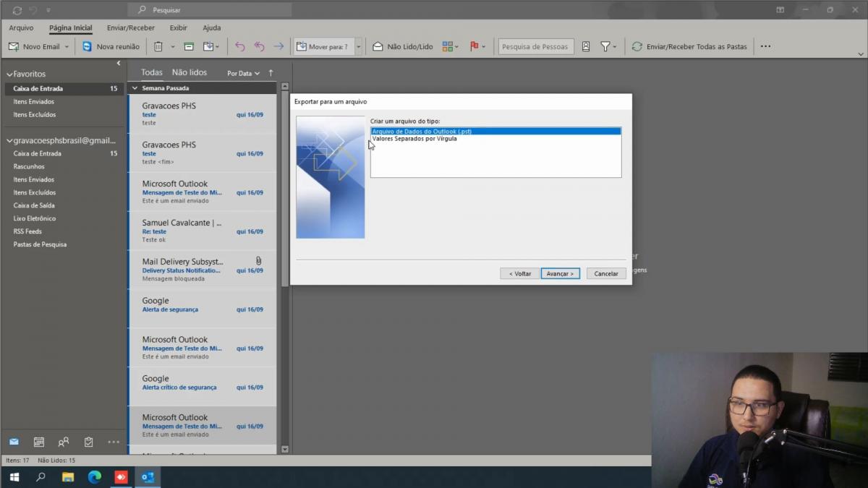Image resolution: width=868 pixels, height=488 pixels.
Task: Click the Cancelar button
Action: (x=606, y=273)
